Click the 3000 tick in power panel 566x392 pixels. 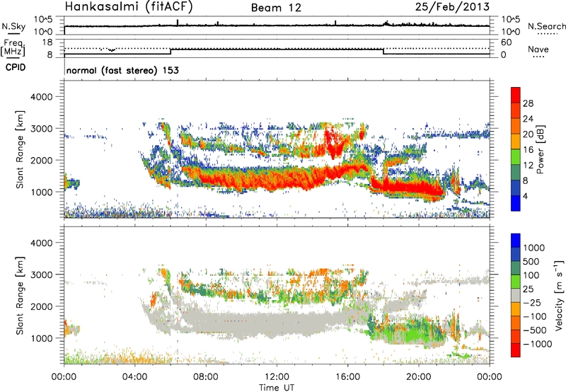[x=42, y=129]
